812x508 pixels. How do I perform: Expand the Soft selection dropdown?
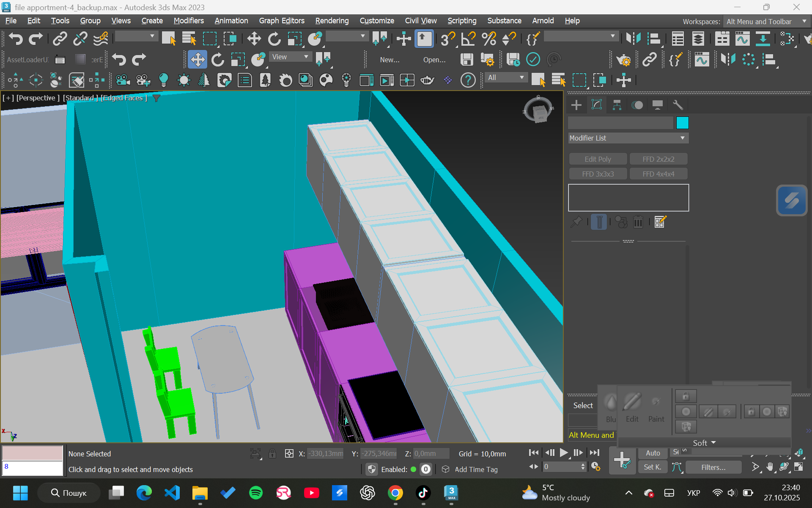[704, 443]
